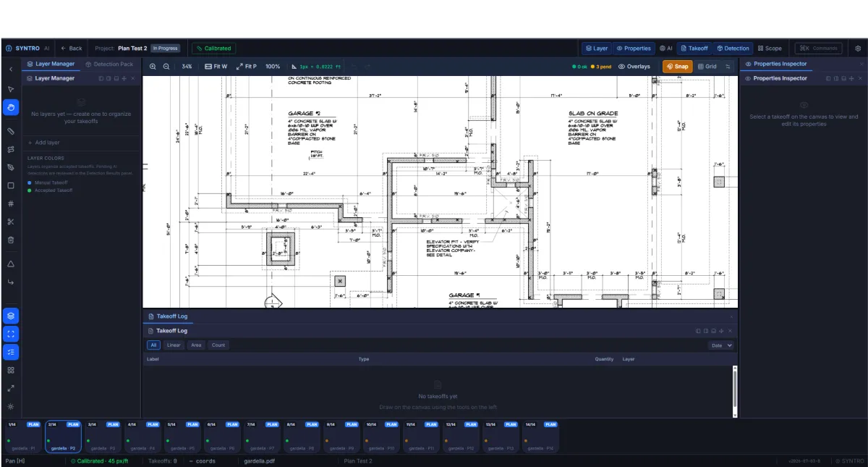This screenshot has height=467, width=868.
Task: Click the diagonal expand sidebar icon
Action: (x=11, y=388)
